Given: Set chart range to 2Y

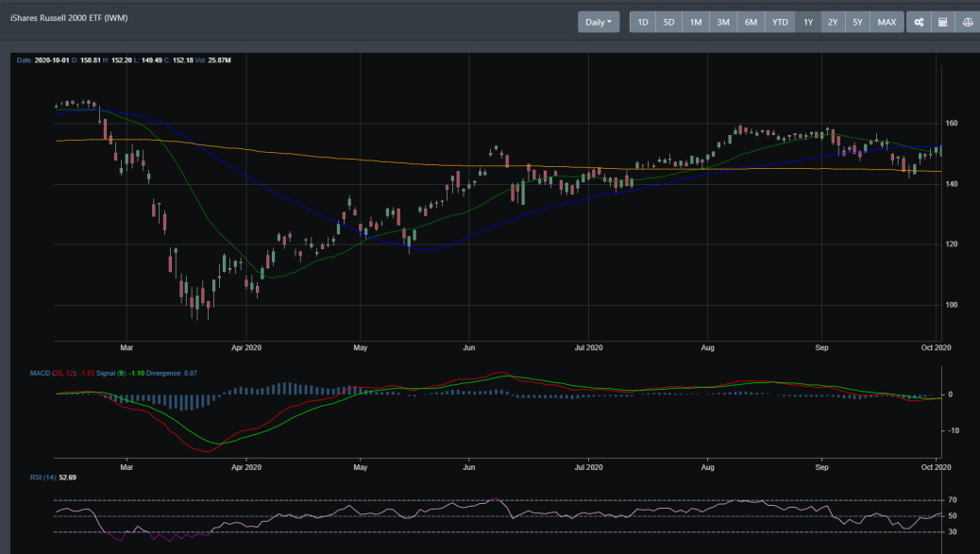Looking at the screenshot, I should (x=833, y=22).
